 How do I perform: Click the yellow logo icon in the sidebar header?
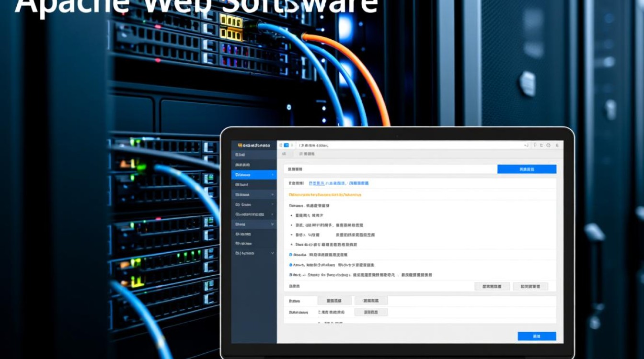[240, 145]
